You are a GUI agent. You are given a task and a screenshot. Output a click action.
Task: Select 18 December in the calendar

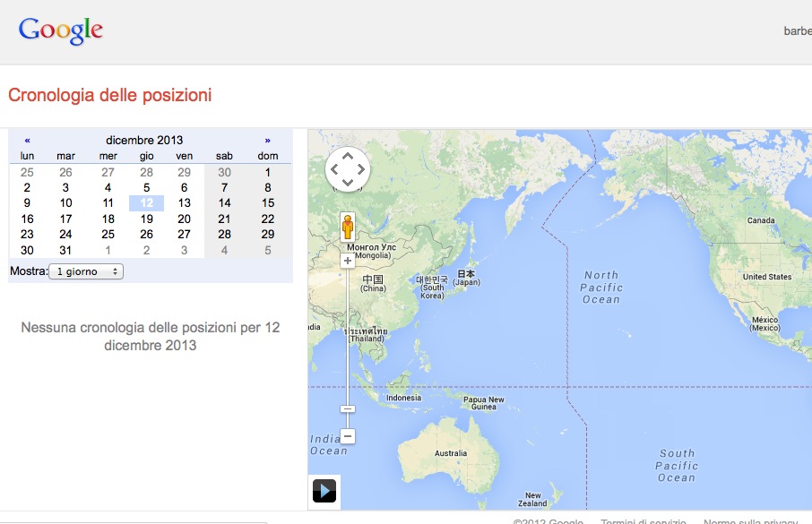[x=108, y=219]
